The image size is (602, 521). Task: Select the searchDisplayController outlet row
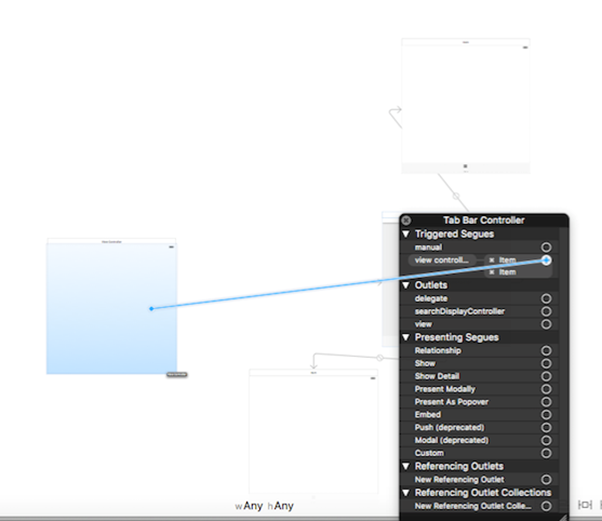point(479,311)
